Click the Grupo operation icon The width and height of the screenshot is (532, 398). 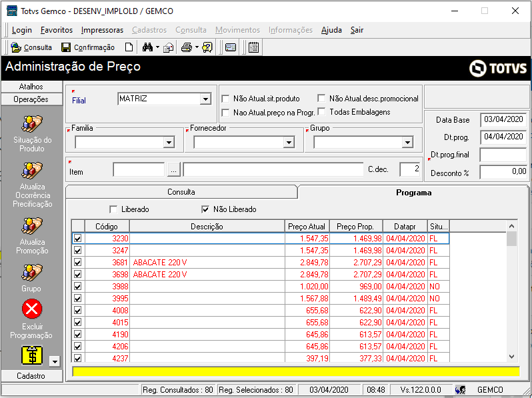32,273
